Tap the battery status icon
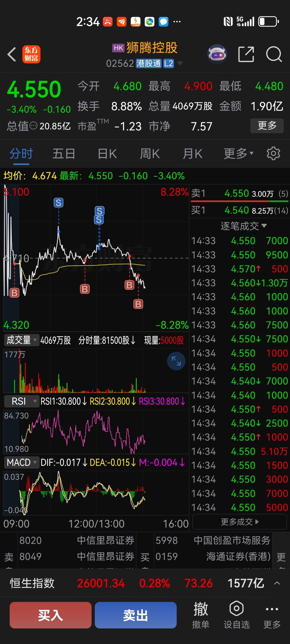The height and width of the screenshot is (644, 290). pos(269,22)
